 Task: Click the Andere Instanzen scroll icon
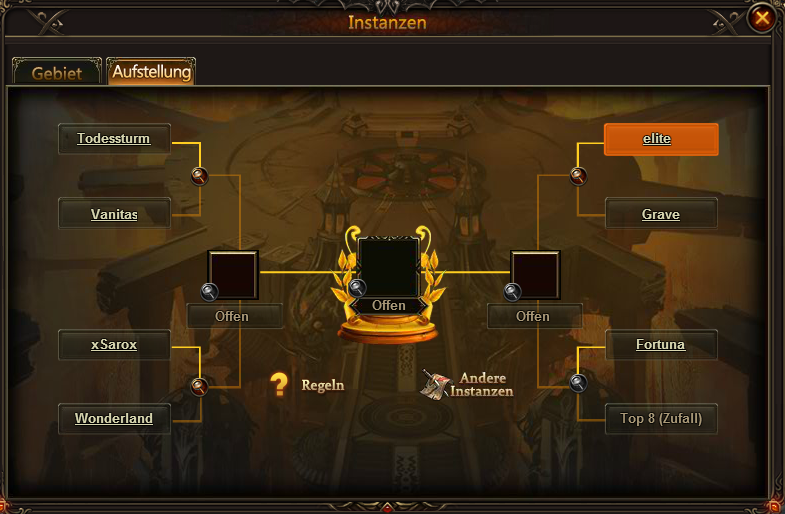[435, 385]
